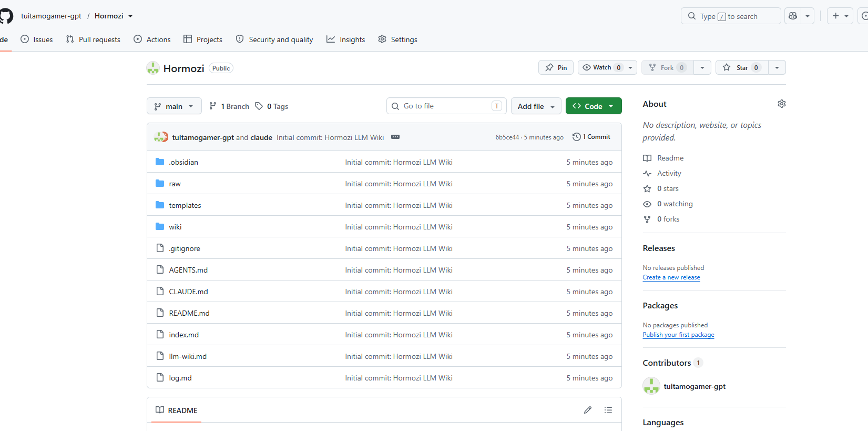Open the templates folder name link

185,205
